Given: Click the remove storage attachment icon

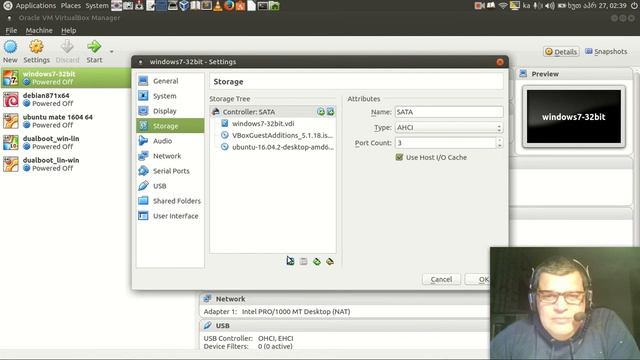Looking at the screenshot, I should click(330, 261).
